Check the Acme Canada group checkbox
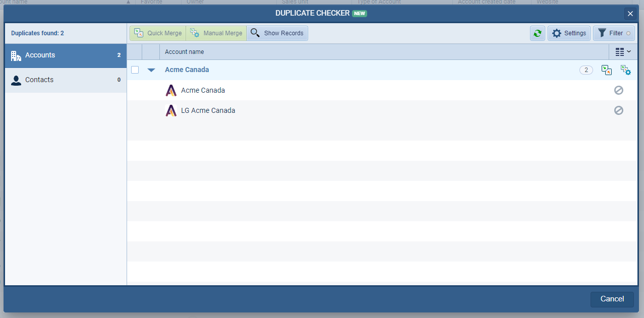This screenshot has height=318, width=644. [x=135, y=70]
